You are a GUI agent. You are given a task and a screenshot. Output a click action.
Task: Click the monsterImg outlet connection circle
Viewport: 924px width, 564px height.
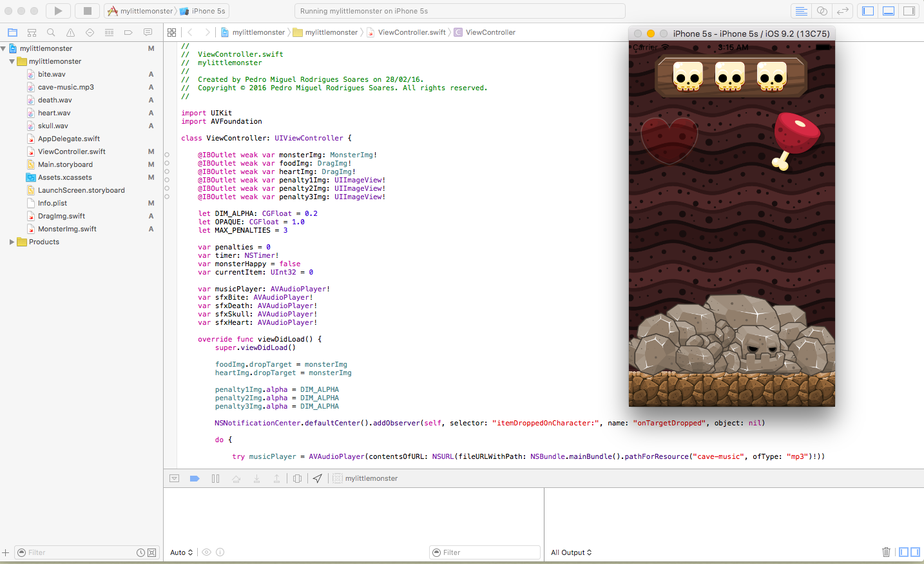tap(167, 155)
